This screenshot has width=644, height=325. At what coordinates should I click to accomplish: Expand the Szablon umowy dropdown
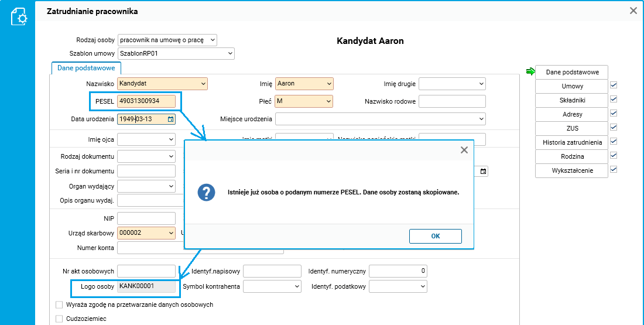[176, 53]
